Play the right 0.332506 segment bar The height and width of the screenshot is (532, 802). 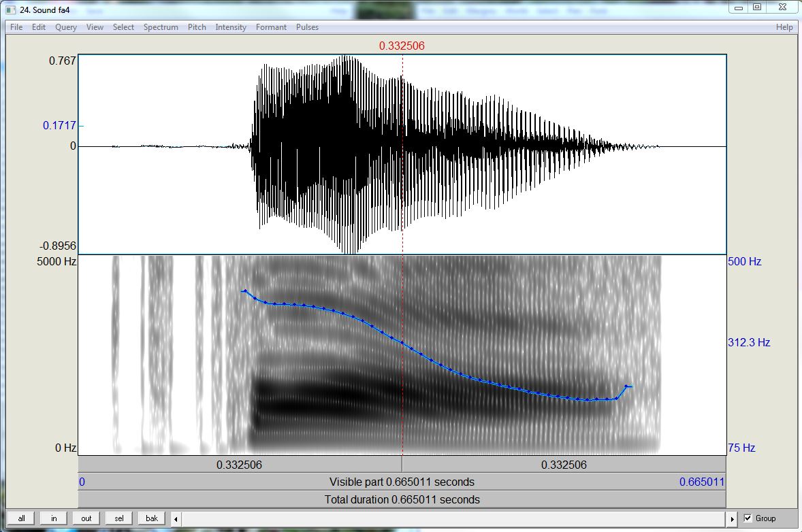564,465
